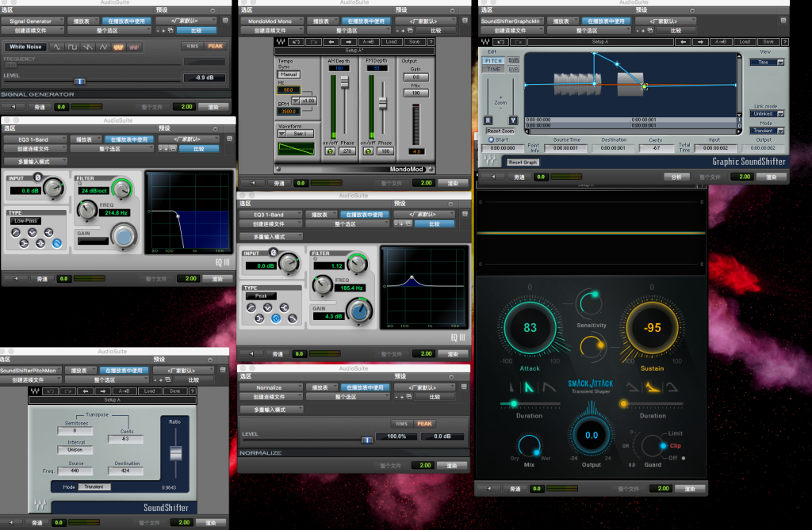The height and width of the screenshot is (530, 812).
Task: Click the Cents field in SoundShifter Pitch window
Action: pos(126,438)
